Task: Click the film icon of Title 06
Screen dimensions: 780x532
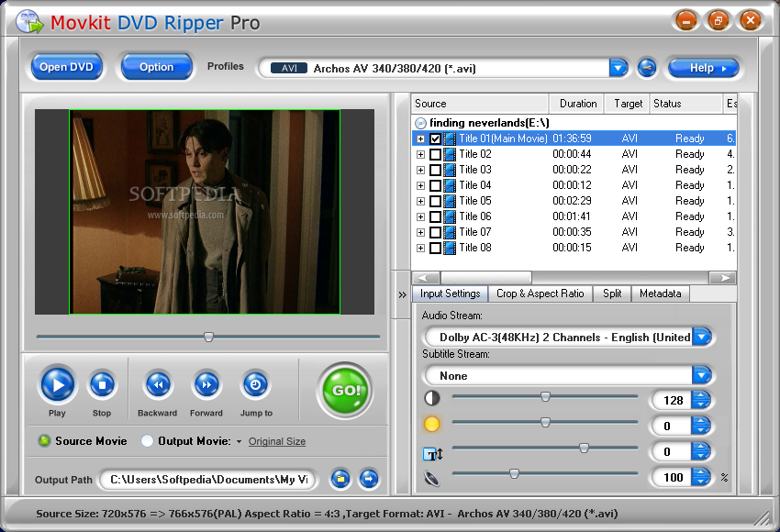Action: coord(450,216)
